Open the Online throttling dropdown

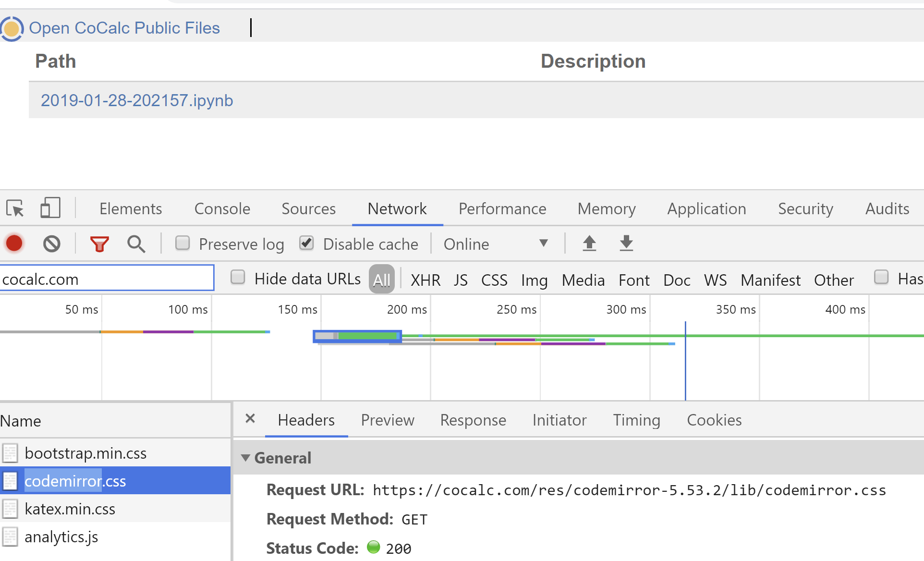(x=495, y=244)
